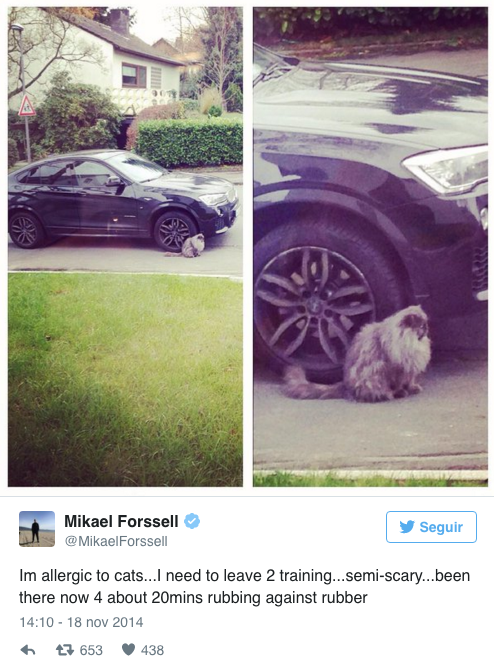Click the Twitter bird icon on Seguir
The width and height of the screenshot is (494, 672).
coord(407,527)
